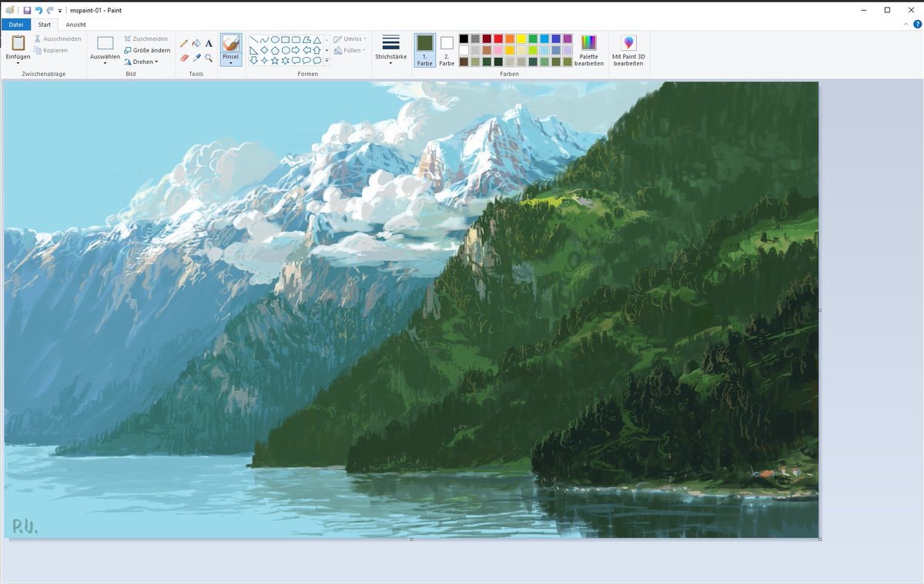924x584 pixels.
Task: Select the Magnifier tool
Action: pos(208,58)
